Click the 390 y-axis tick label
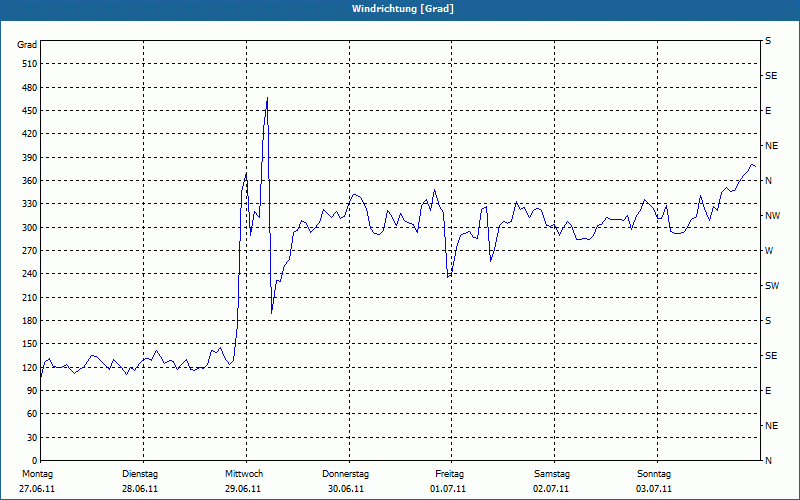 (30, 158)
